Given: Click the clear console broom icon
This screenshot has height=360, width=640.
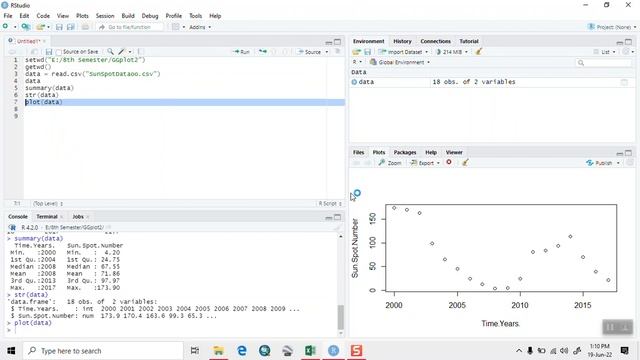Looking at the screenshot, I should pos(337,228).
